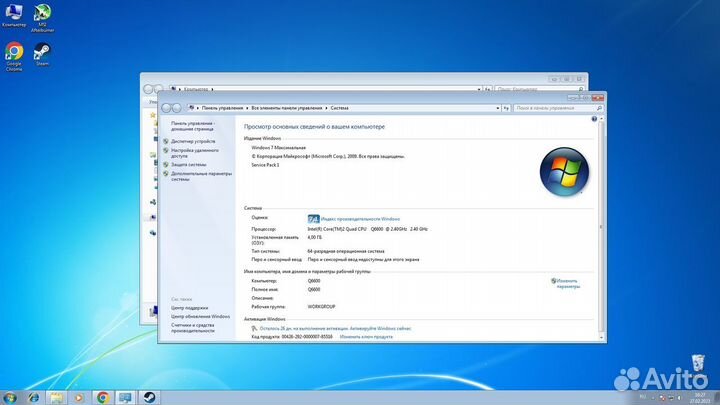Expand the arrow after Панель управления breadcrumb

[247, 108]
